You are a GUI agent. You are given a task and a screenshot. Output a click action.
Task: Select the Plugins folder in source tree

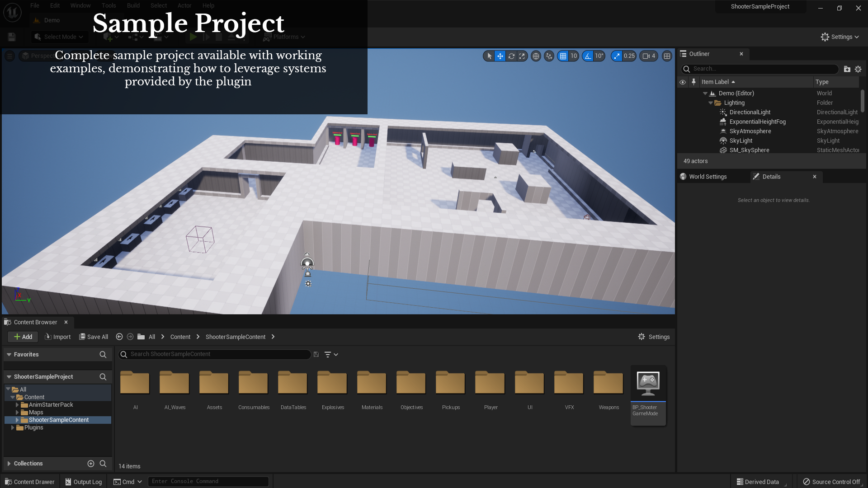pyautogui.click(x=34, y=427)
